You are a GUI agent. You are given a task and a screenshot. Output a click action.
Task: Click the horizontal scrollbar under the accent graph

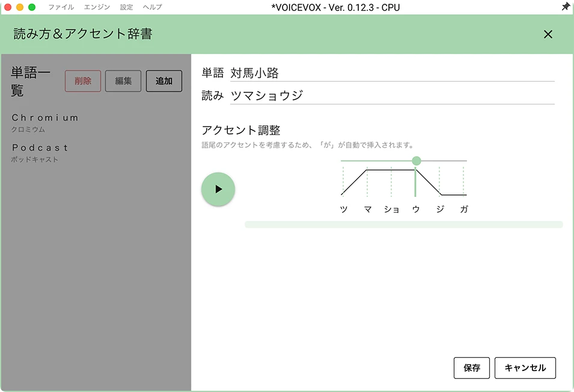[403, 225]
